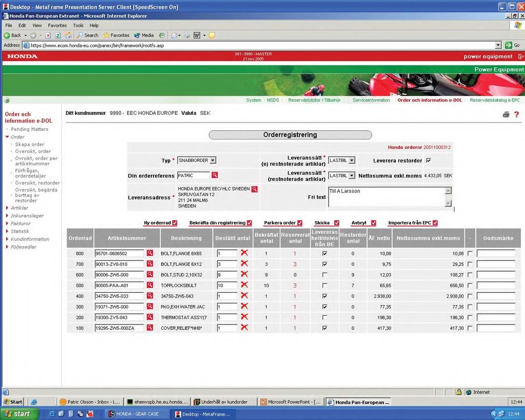Click the Parkera order button
The image size is (525, 420).
click(283, 223)
